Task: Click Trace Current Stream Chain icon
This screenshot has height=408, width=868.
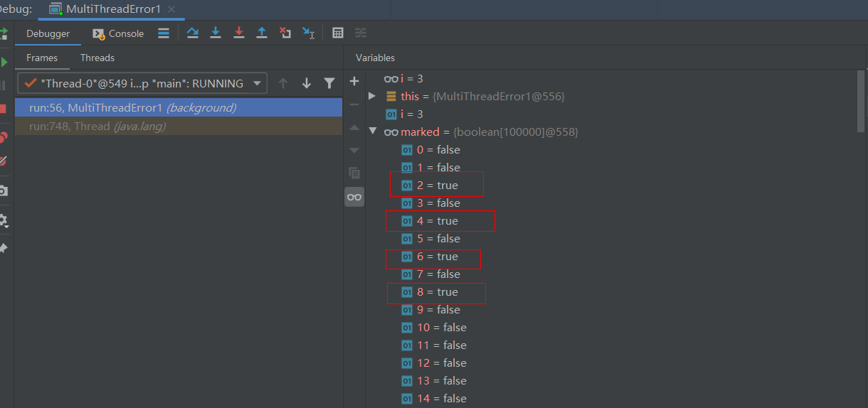Action: click(x=361, y=33)
